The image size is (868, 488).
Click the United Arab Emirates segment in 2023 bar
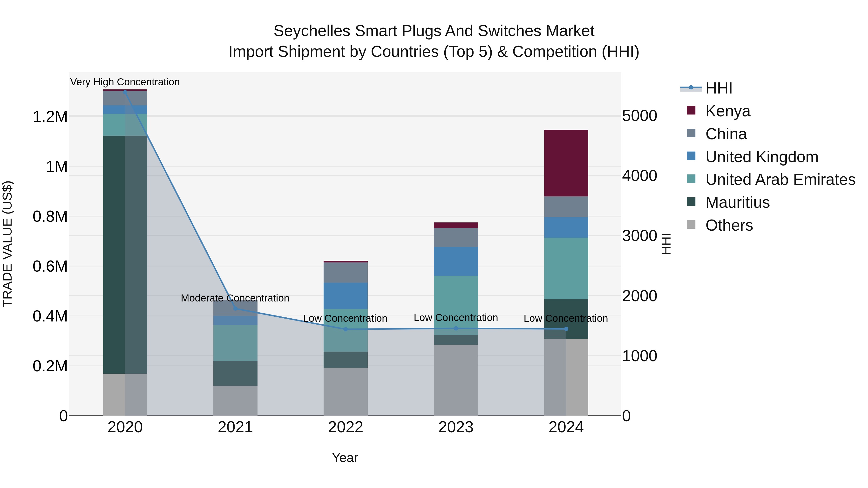point(456,306)
